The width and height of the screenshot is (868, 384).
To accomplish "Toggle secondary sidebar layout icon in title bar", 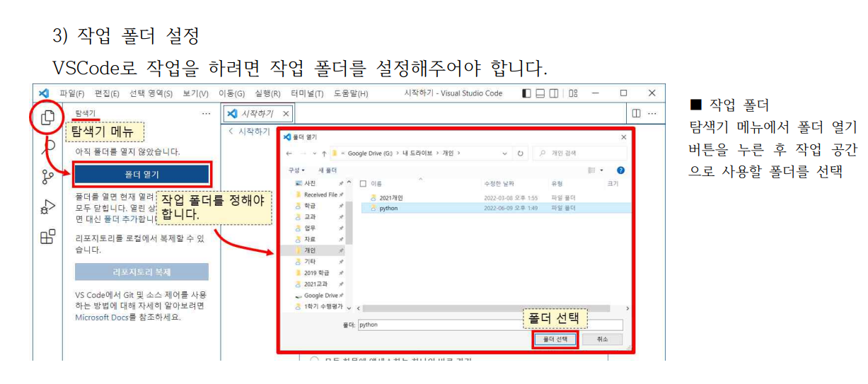I will tap(554, 93).
